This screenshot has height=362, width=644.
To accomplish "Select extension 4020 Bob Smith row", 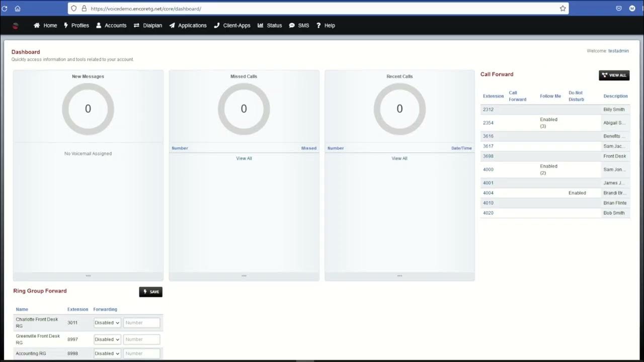I will pyautogui.click(x=555, y=213).
